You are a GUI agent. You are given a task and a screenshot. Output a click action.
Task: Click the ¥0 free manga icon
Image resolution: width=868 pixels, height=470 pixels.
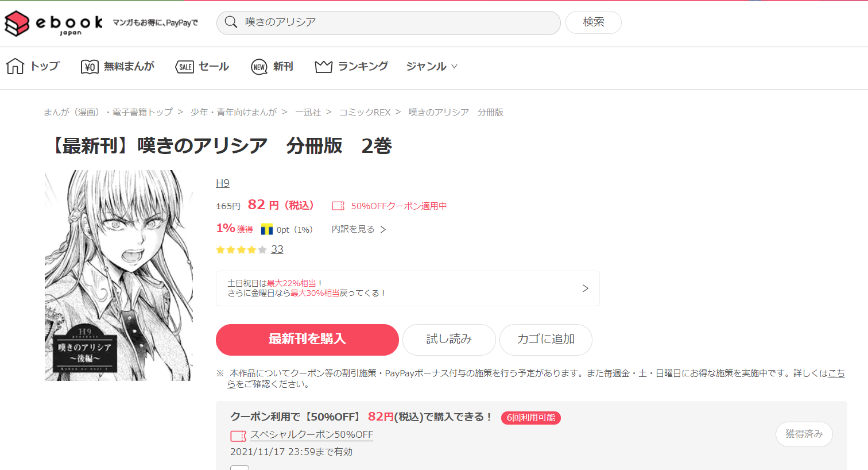pos(90,67)
